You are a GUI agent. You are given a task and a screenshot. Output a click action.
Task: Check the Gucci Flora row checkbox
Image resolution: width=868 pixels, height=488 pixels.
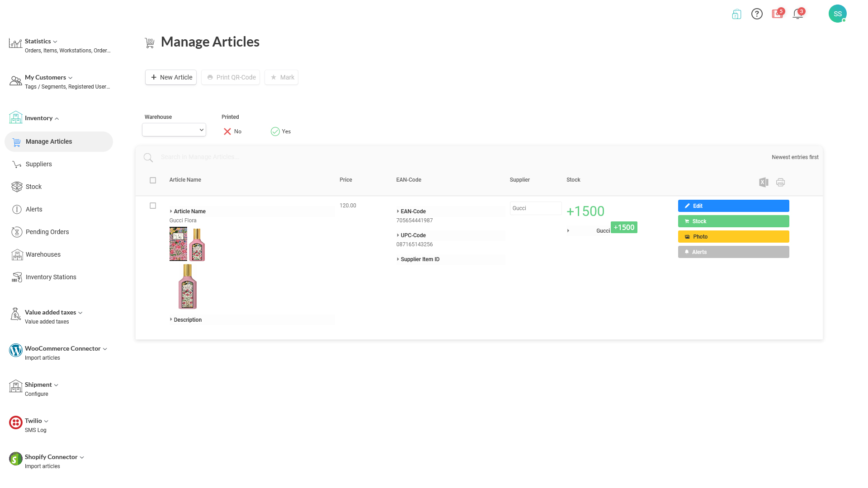(x=153, y=206)
